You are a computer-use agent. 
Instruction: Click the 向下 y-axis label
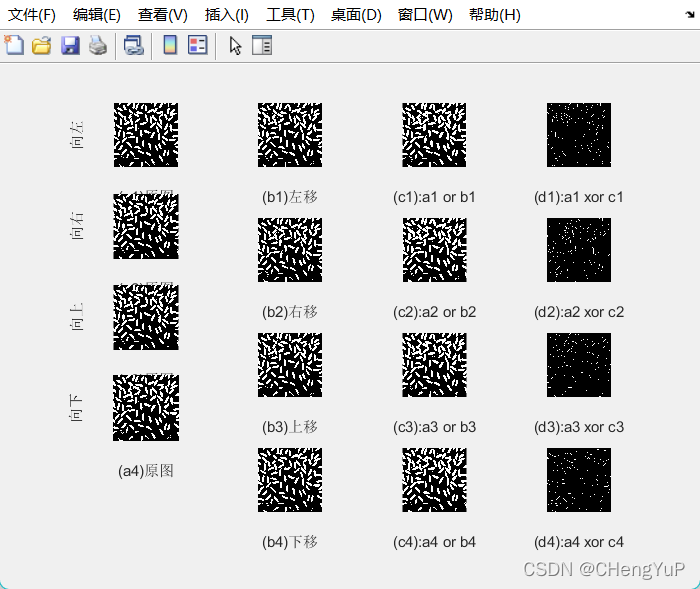[x=76, y=408]
